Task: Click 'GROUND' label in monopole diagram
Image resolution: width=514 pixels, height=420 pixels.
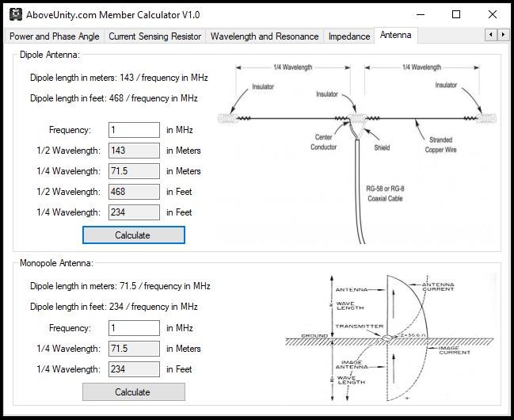Action: pos(314,336)
